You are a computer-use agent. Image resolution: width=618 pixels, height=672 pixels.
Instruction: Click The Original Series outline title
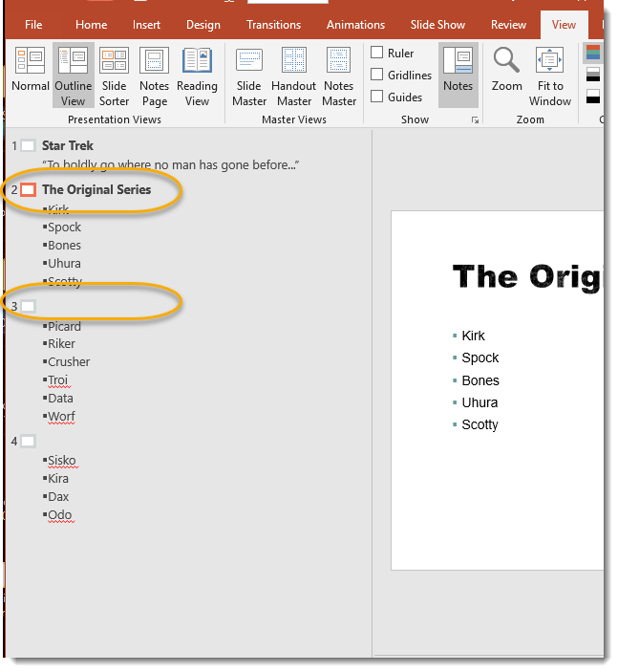[x=96, y=189]
